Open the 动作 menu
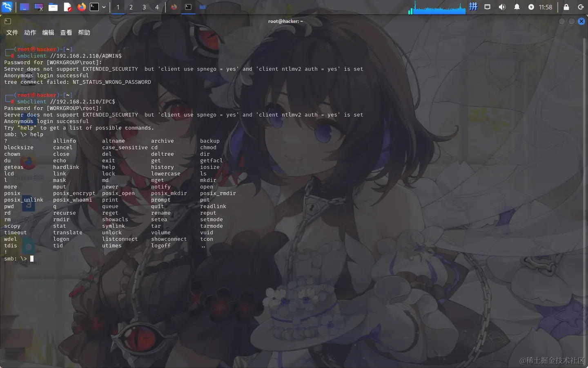 [30, 33]
